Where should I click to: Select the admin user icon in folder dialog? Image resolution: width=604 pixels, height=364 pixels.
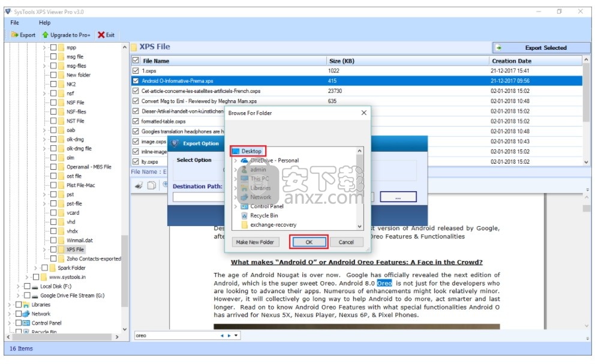(x=244, y=170)
